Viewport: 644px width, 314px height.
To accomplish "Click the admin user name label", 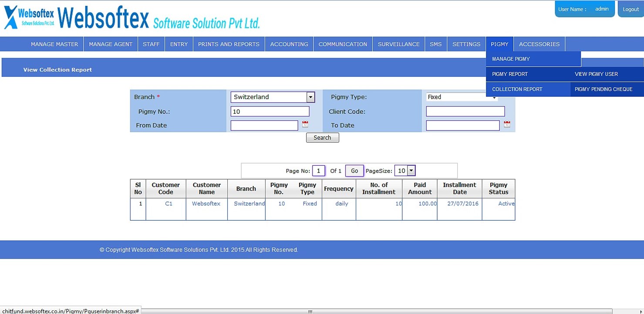I will pos(602,9).
